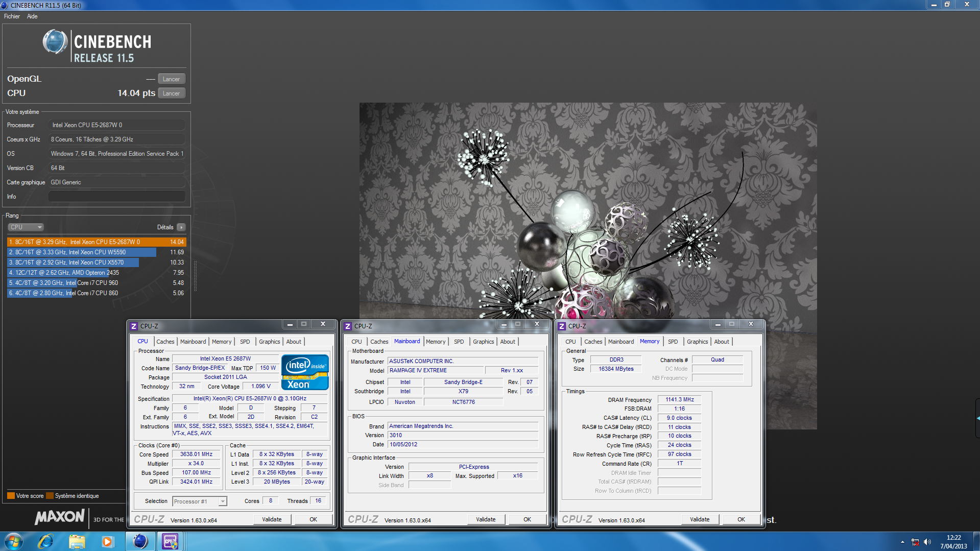Screen dimensions: 980x551
Task: Open SPD tab in first CPU-Z window
Action: click(x=245, y=342)
